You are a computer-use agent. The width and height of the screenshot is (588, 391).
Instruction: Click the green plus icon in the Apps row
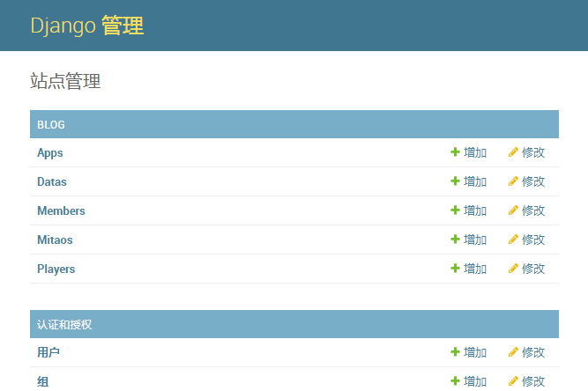click(x=455, y=152)
